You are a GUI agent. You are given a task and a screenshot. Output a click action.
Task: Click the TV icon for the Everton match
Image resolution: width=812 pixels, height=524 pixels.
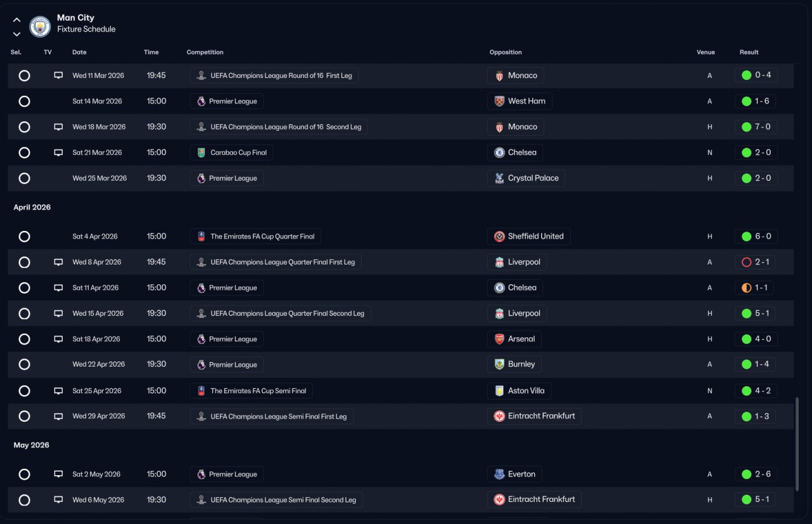tap(58, 475)
